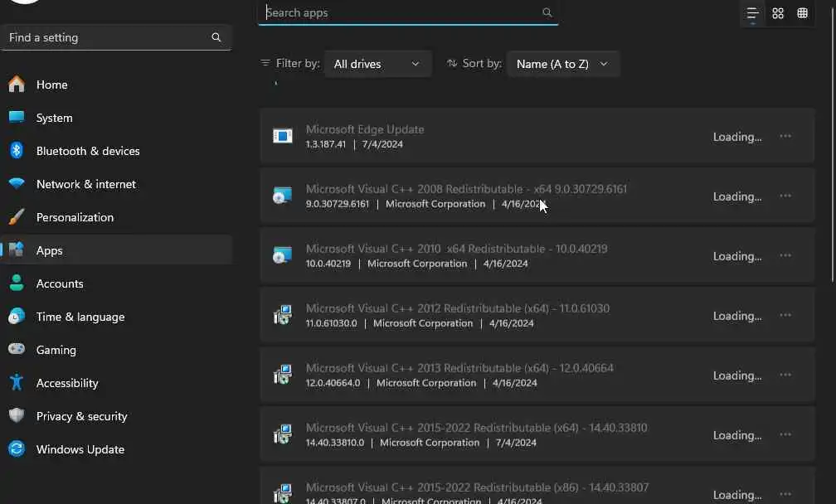This screenshot has width=836, height=504.
Task: Click the Visual C++ 2013 Redistributable app icon
Action: [283, 375]
